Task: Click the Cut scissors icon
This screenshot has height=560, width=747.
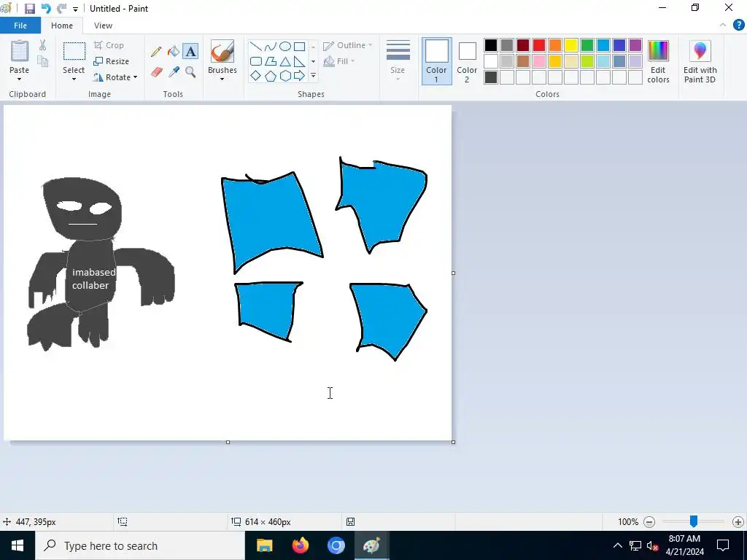Action: tap(42, 45)
